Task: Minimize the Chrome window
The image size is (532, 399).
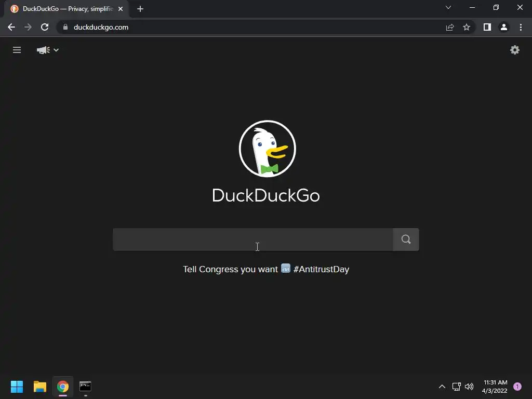Action: (x=472, y=7)
